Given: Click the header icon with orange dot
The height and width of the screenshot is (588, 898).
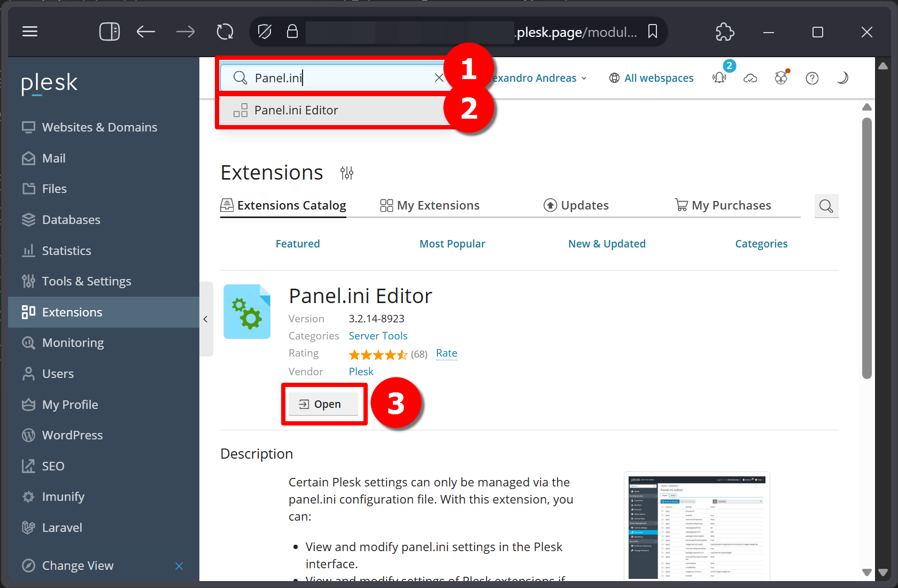Looking at the screenshot, I should coord(781,78).
